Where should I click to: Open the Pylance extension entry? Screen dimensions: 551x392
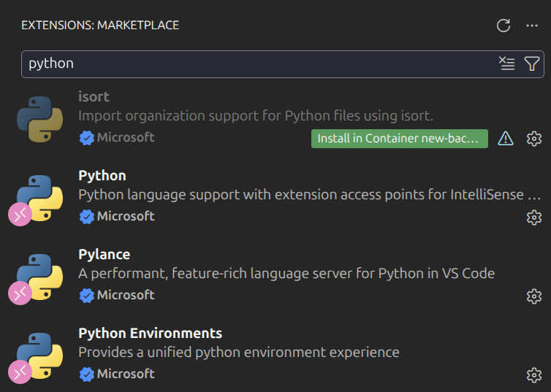pos(104,254)
